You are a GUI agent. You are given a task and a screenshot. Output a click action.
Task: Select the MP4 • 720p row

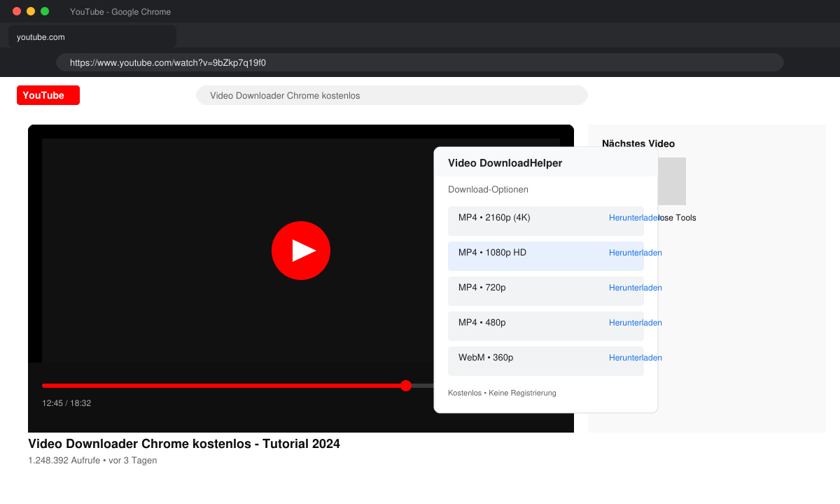[546, 291]
